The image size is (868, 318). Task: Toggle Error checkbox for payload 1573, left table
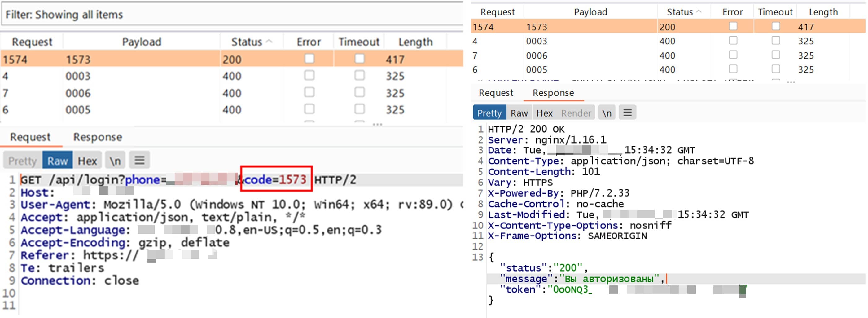[x=309, y=59]
